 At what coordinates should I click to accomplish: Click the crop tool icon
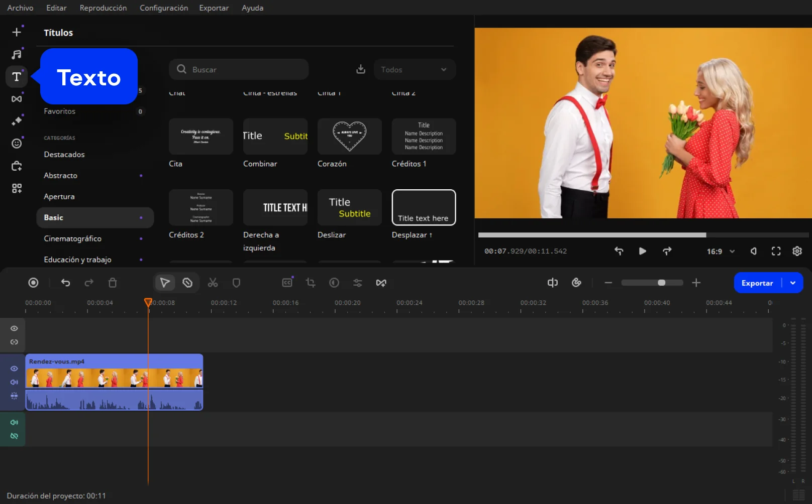pos(311,283)
